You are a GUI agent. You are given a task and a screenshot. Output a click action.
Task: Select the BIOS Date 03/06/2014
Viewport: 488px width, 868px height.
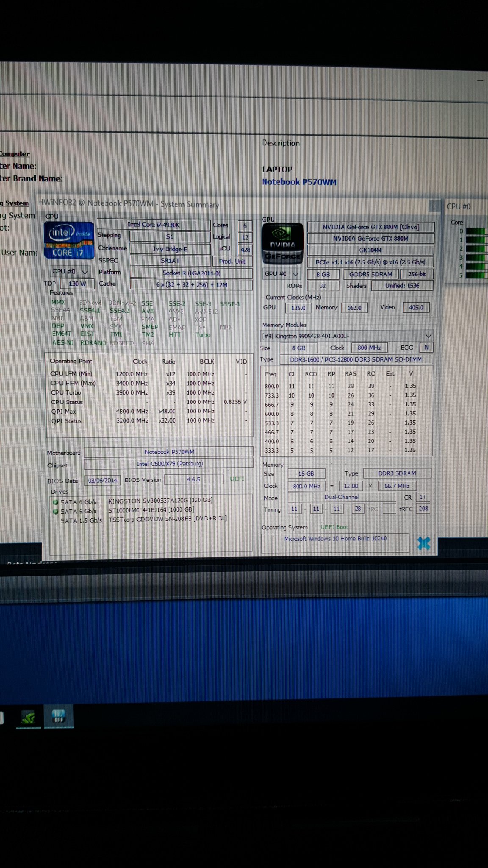(x=103, y=480)
